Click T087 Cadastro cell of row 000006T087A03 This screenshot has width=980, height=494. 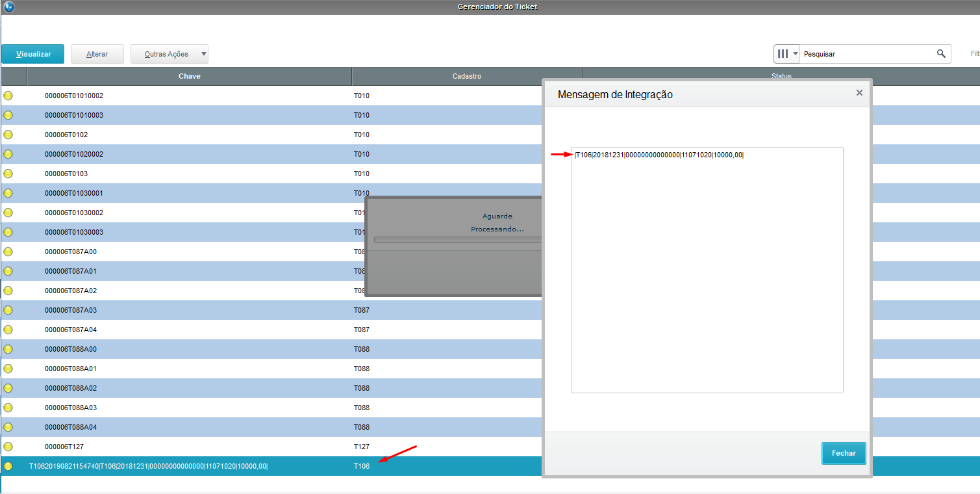[362, 310]
